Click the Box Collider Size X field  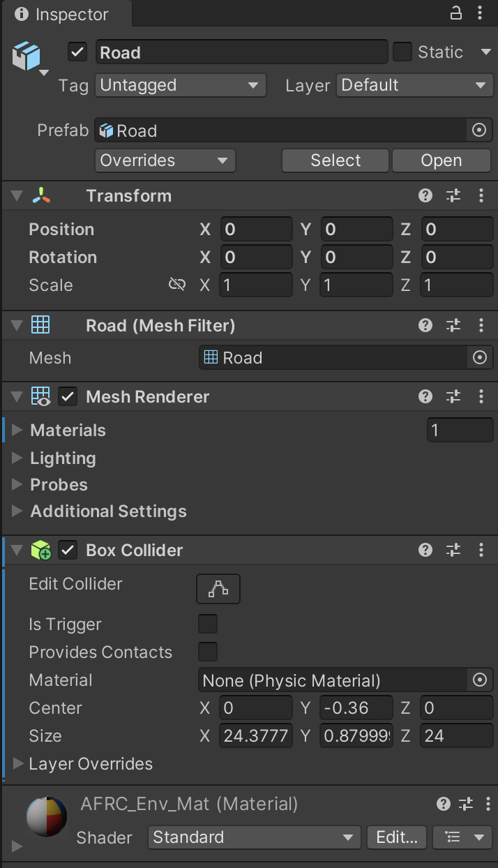pyautogui.click(x=255, y=735)
